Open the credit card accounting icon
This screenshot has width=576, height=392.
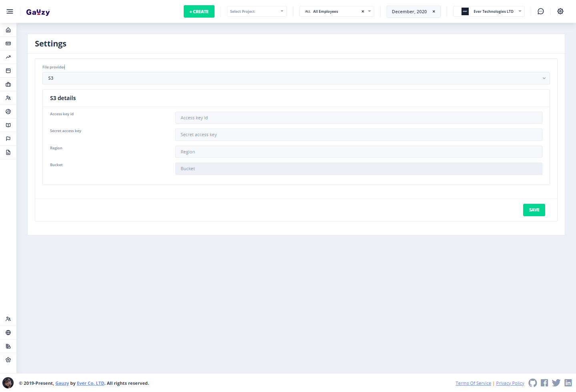click(8, 44)
